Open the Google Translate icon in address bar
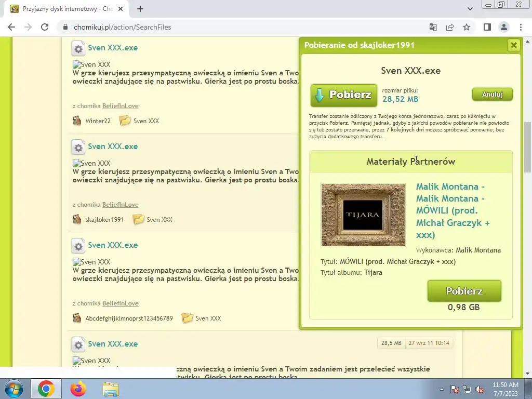532x399 pixels. (433, 27)
